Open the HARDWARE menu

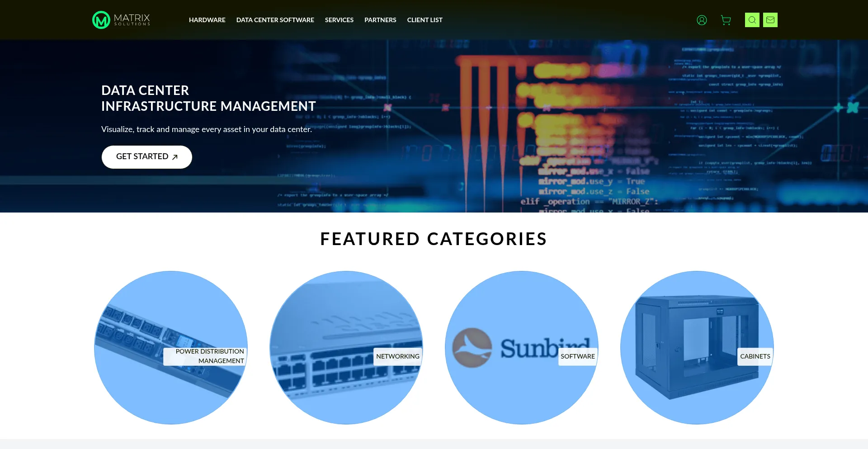207,20
